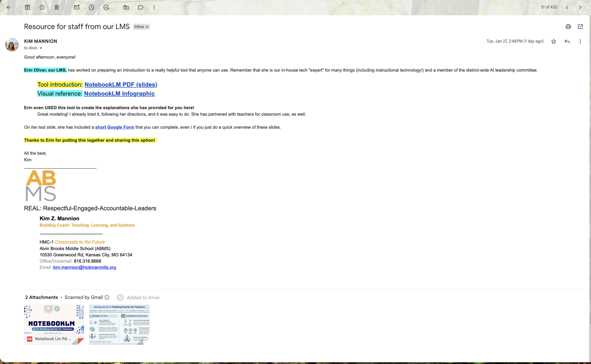This screenshot has height=364, width=591.
Task: Star this message from Kim Mannion
Action: point(554,42)
